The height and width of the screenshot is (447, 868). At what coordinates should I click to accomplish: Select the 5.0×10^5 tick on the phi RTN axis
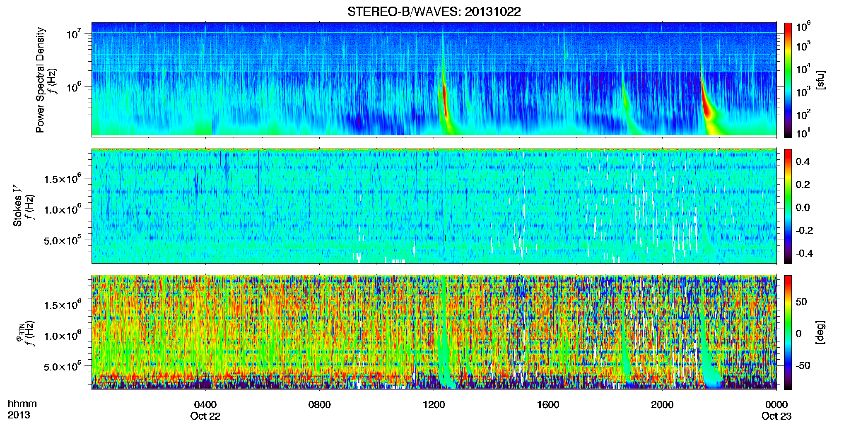[63, 366]
